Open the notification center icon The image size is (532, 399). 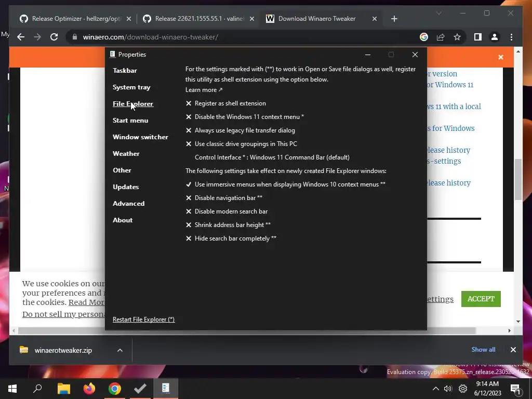coord(516,389)
